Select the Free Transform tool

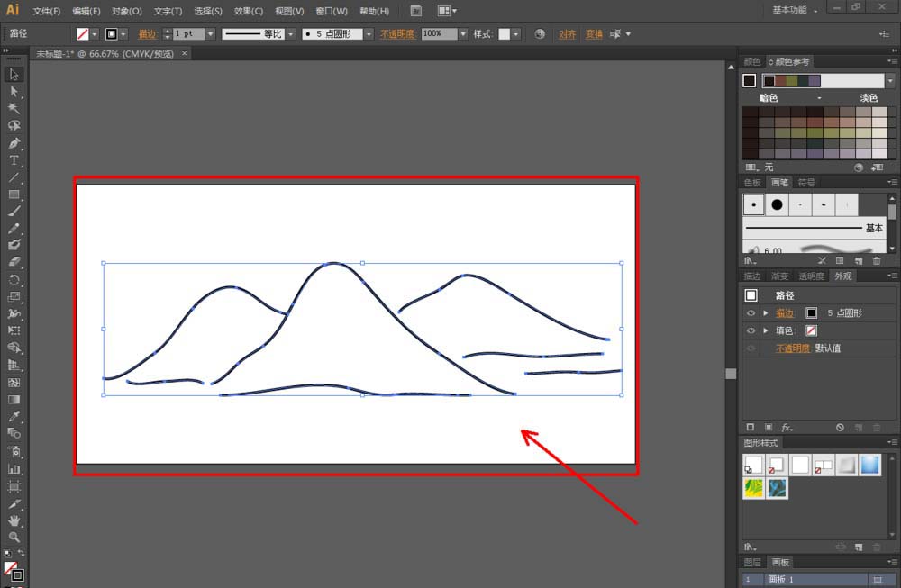point(14,330)
